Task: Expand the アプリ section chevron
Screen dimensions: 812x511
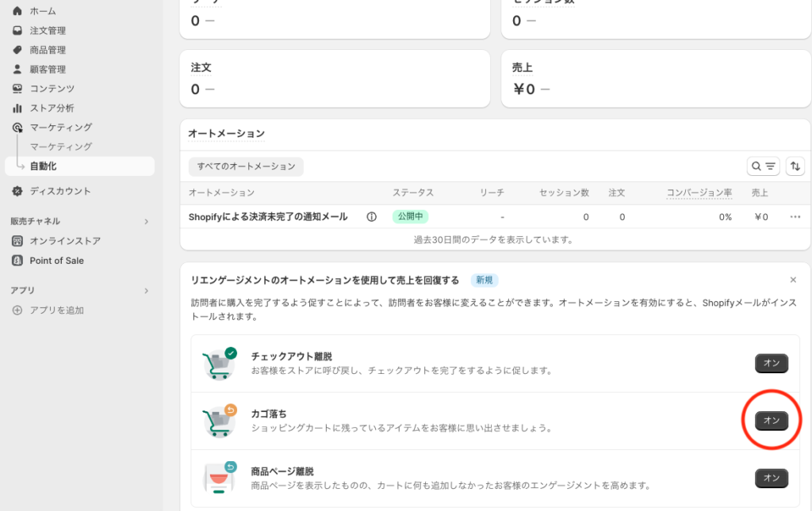Action: [147, 291]
